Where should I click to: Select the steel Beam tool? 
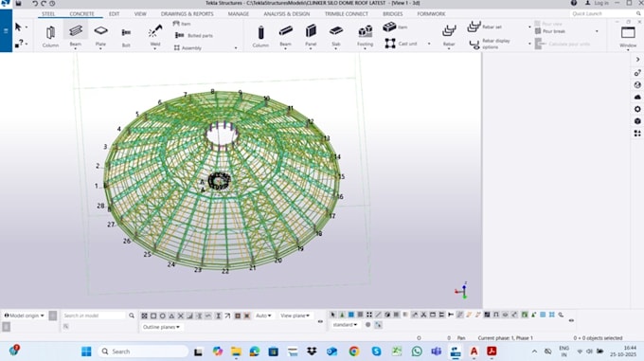[76, 34]
